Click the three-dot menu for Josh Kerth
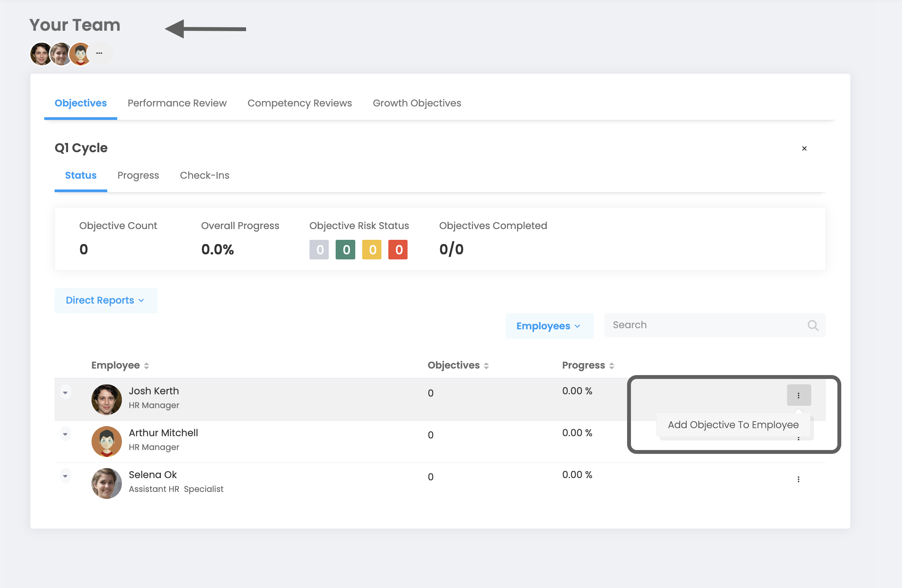 (x=799, y=395)
